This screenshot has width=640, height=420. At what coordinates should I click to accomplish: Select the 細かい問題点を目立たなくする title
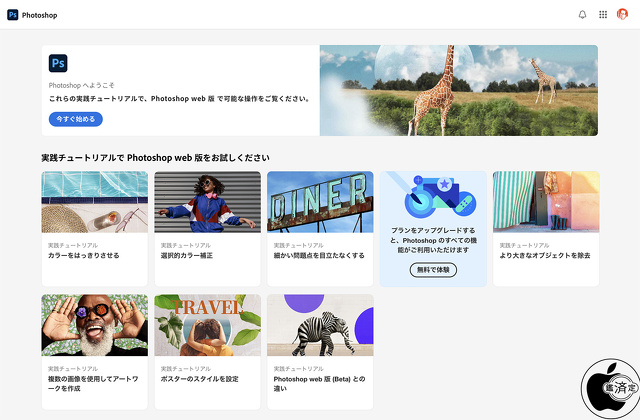point(319,256)
